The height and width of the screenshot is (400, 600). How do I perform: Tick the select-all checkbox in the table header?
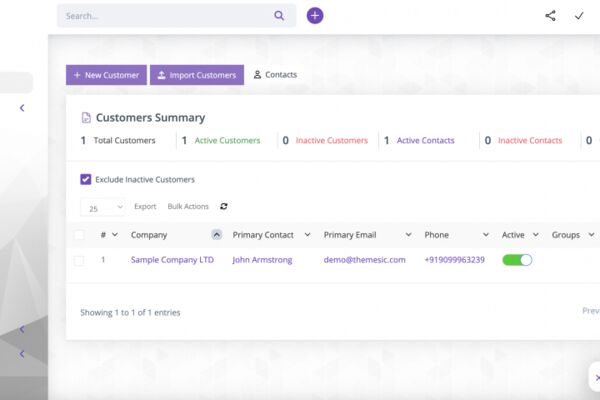[79, 235]
